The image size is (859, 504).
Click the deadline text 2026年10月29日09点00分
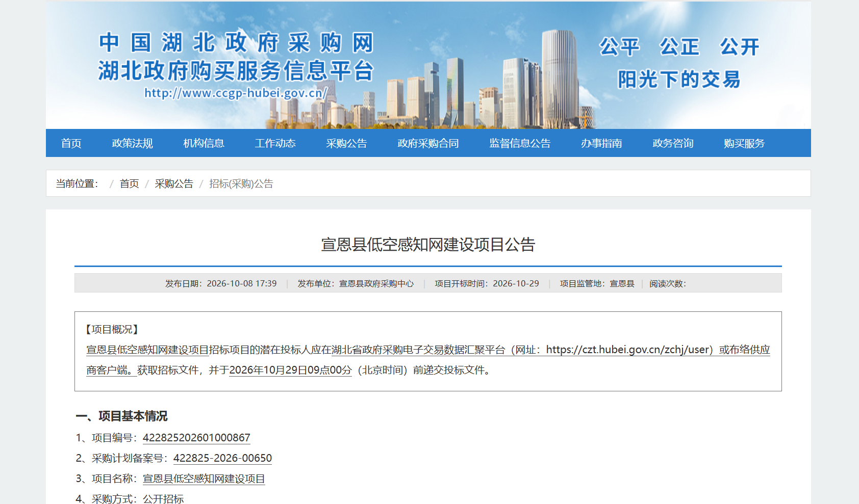tap(291, 370)
